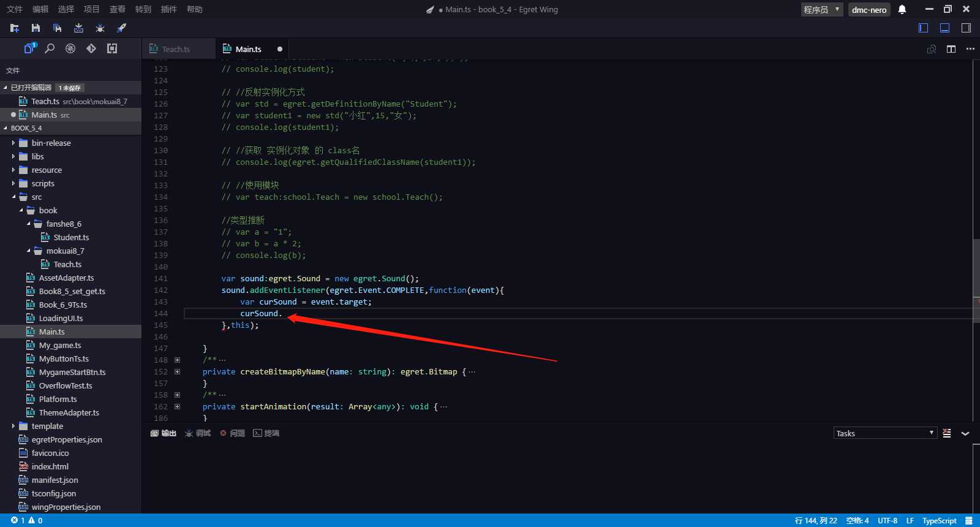980x527 pixels.
Task: Open the 程序员 role dropdown
Action: click(x=822, y=9)
